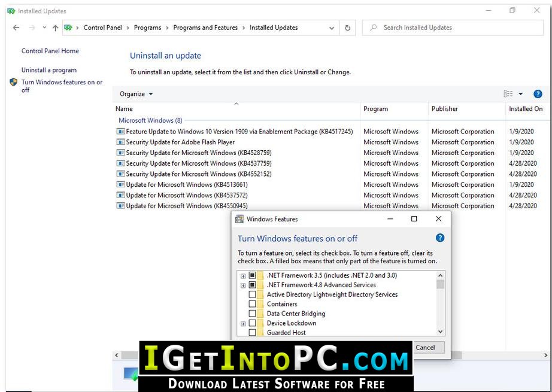This screenshot has height=392, width=552.
Task: Check the Data Center Bridging box
Action: (x=252, y=313)
